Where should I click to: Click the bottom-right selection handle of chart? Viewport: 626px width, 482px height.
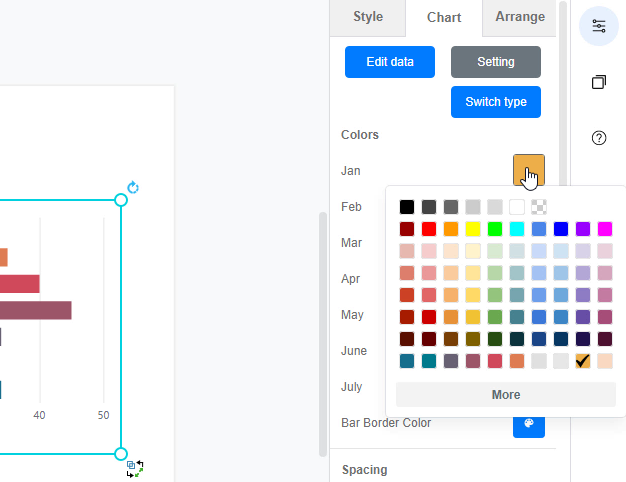pos(121,453)
